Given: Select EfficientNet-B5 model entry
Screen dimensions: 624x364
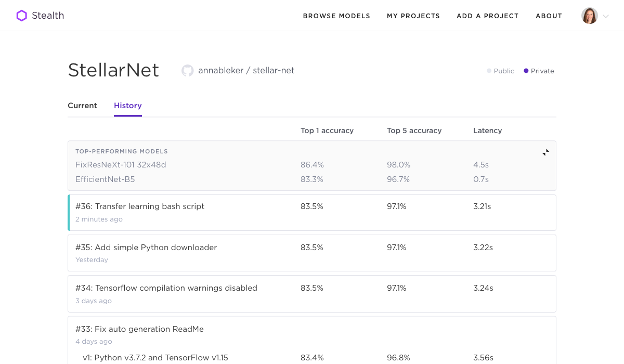Looking at the screenshot, I should (105, 179).
